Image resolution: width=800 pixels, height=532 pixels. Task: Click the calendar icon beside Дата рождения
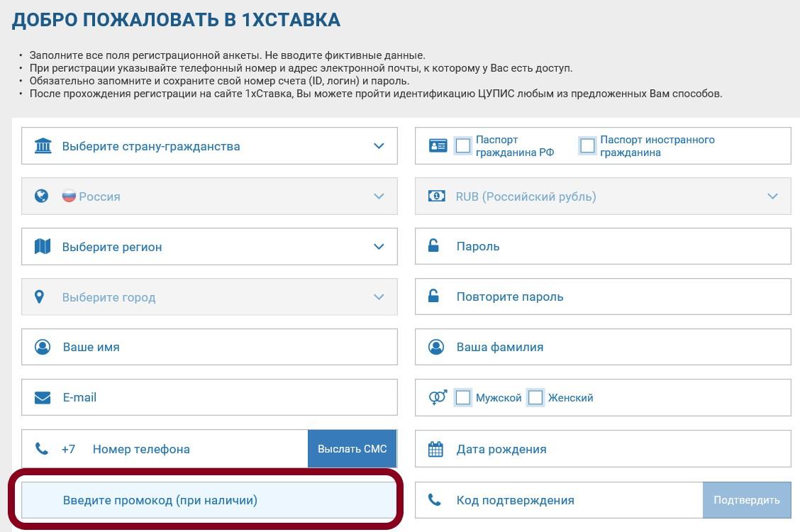435,448
